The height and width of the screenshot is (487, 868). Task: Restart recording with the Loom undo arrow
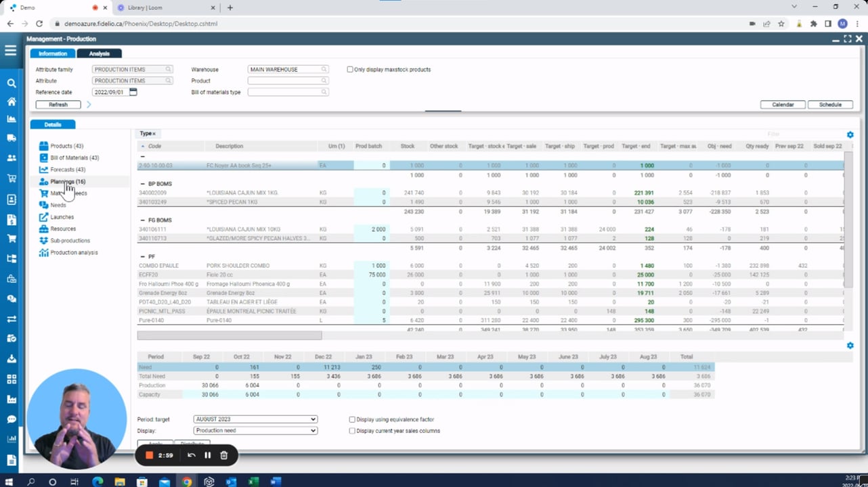pyautogui.click(x=192, y=455)
